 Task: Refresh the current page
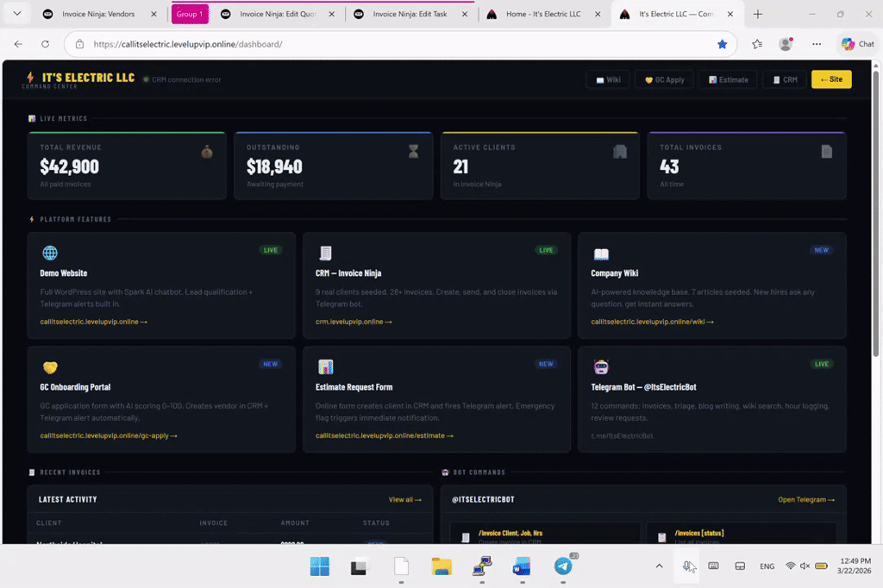tap(45, 44)
